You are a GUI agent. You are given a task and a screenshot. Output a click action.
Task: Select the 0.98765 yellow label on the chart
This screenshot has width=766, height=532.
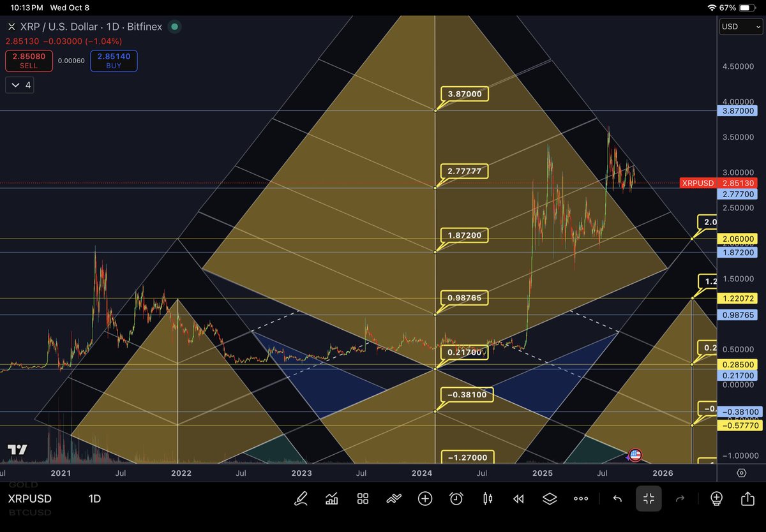click(x=465, y=298)
